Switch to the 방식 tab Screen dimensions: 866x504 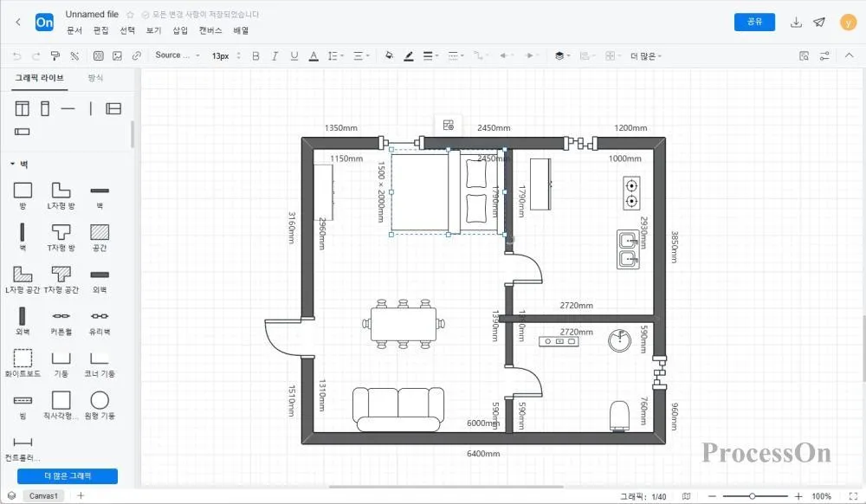pyautogui.click(x=95, y=78)
